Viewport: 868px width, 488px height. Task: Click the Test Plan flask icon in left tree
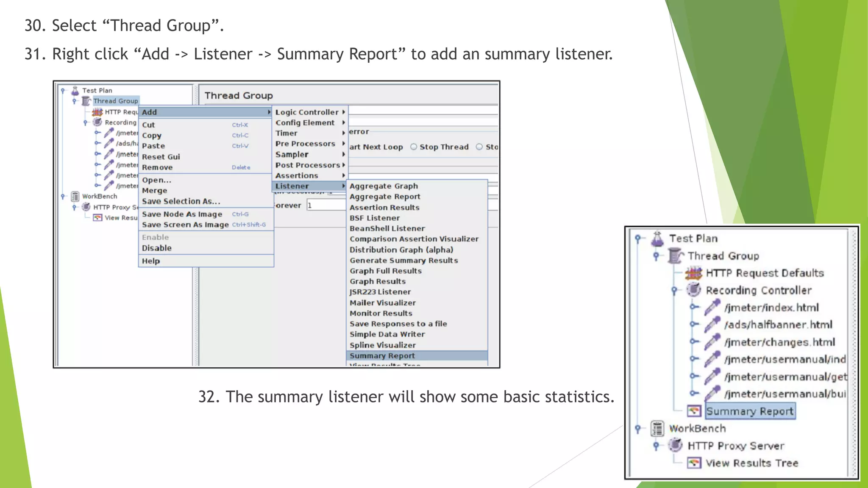click(75, 91)
